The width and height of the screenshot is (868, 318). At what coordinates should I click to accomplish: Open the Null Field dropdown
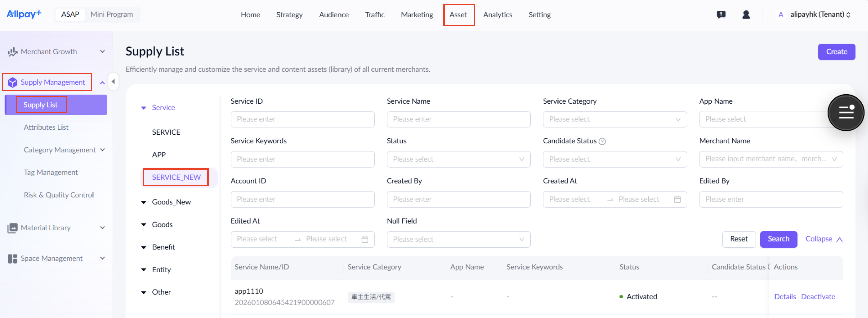click(x=458, y=239)
